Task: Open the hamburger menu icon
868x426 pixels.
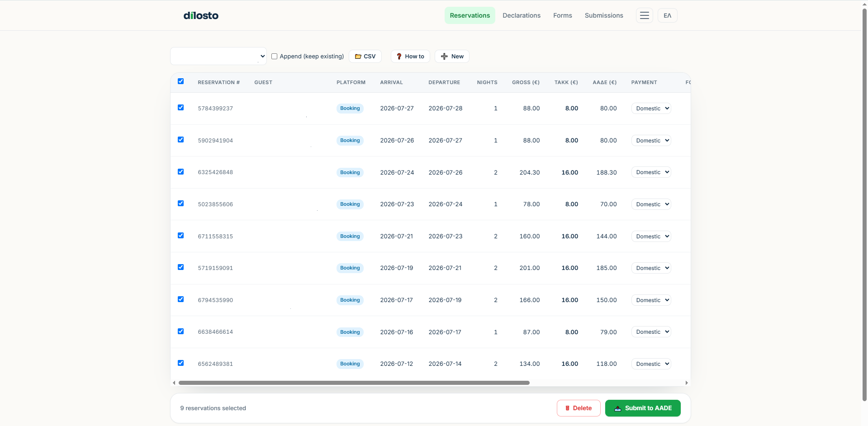Action: click(644, 15)
